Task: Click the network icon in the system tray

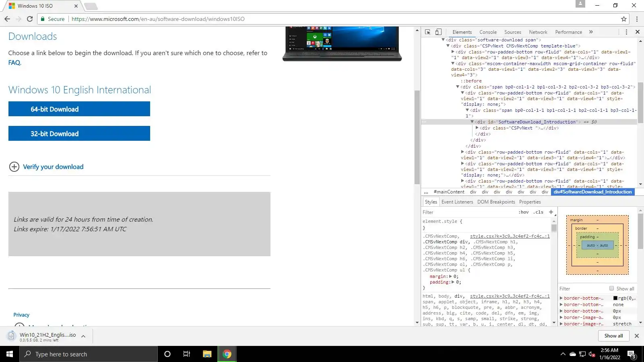Action: [x=582, y=354]
